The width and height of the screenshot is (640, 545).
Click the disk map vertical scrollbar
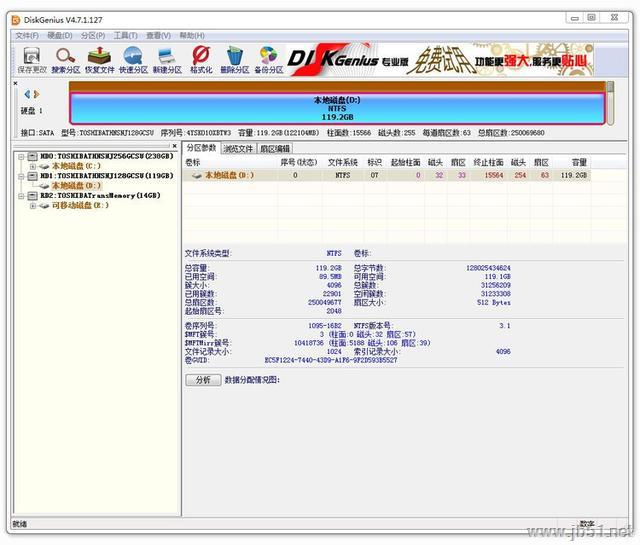click(610, 103)
